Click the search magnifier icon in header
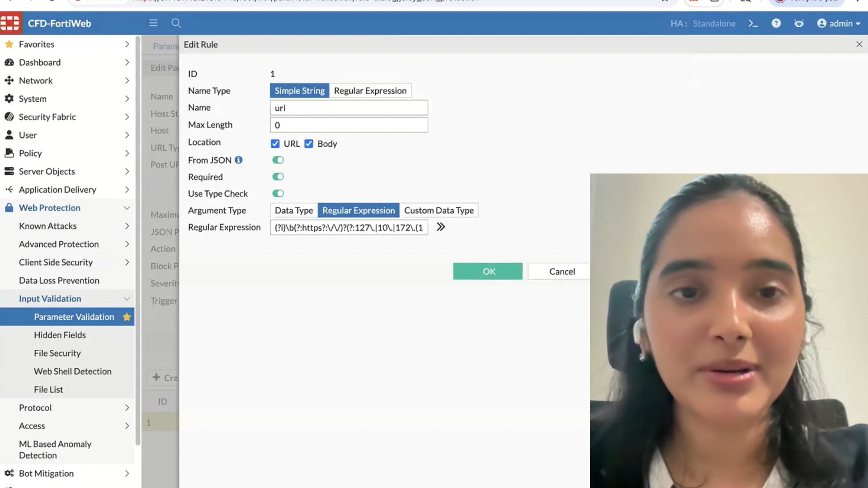The height and width of the screenshot is (488, 868). tap(176, 23)
